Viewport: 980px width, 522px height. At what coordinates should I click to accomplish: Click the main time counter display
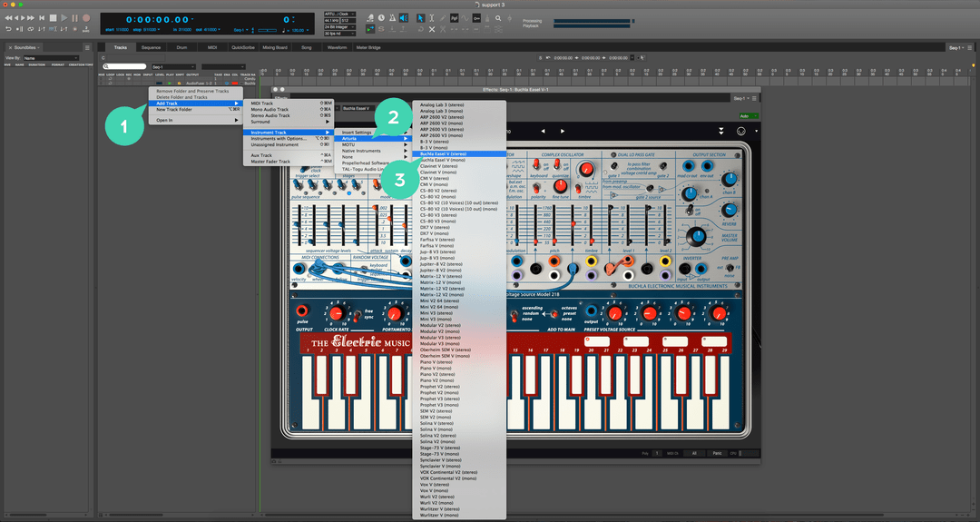point(158,20)
